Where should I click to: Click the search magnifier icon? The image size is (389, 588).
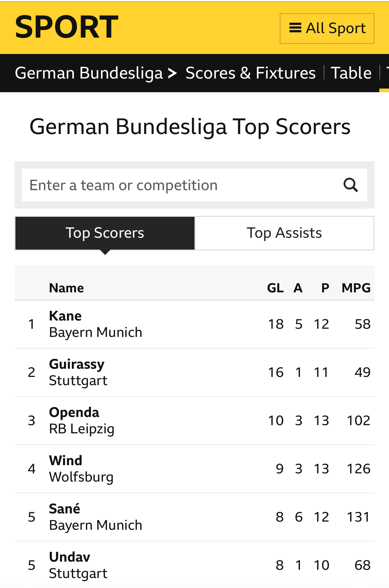(x=351, y=185)
